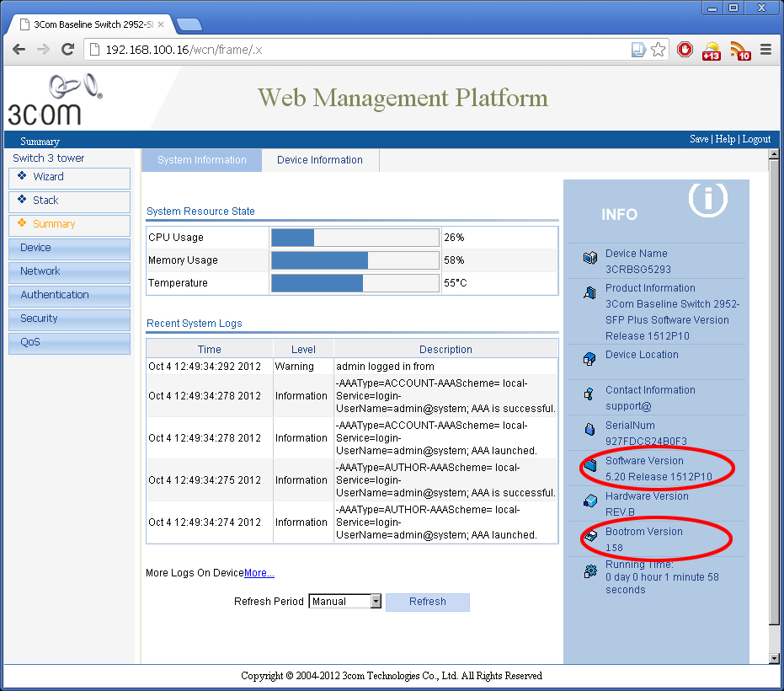Click the device name 3CRBSG5293
The height and width of the screenshot is (691, 784).
(638, 269)
